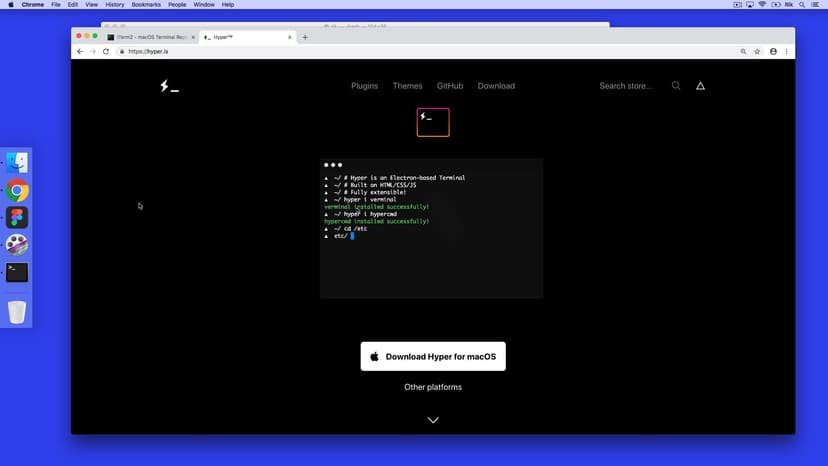828x466 pixels.
Task: Go back using the browser back arrow
Action: [x=80, y=51]
